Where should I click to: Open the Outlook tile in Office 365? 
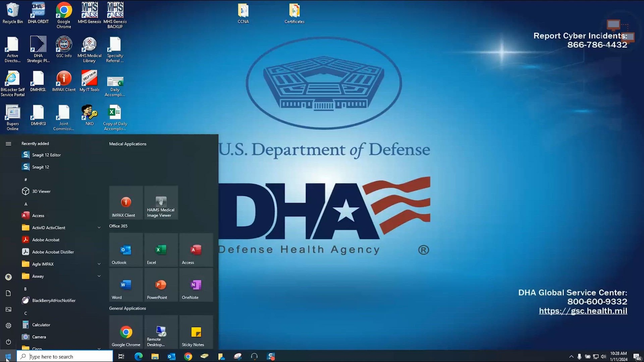[126, 250]
